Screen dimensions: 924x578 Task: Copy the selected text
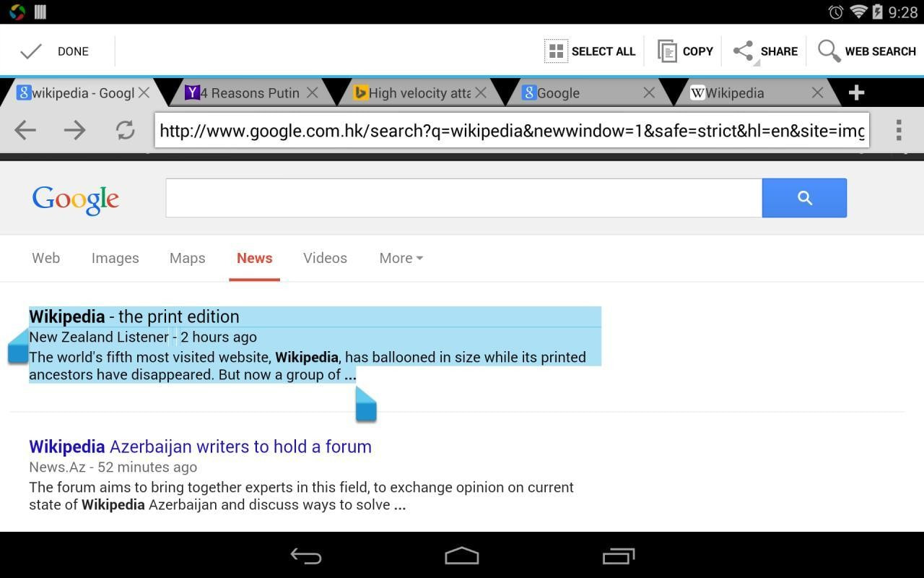(x=685, y=51)
